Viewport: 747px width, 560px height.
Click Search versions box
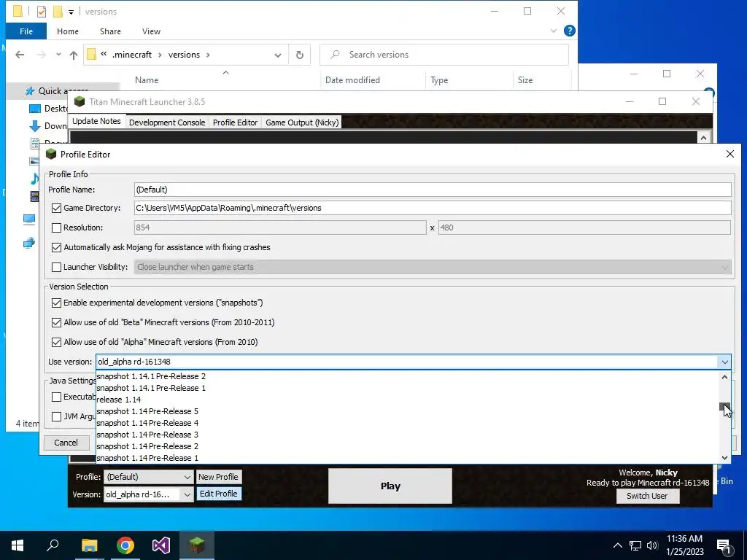point(444,55)
